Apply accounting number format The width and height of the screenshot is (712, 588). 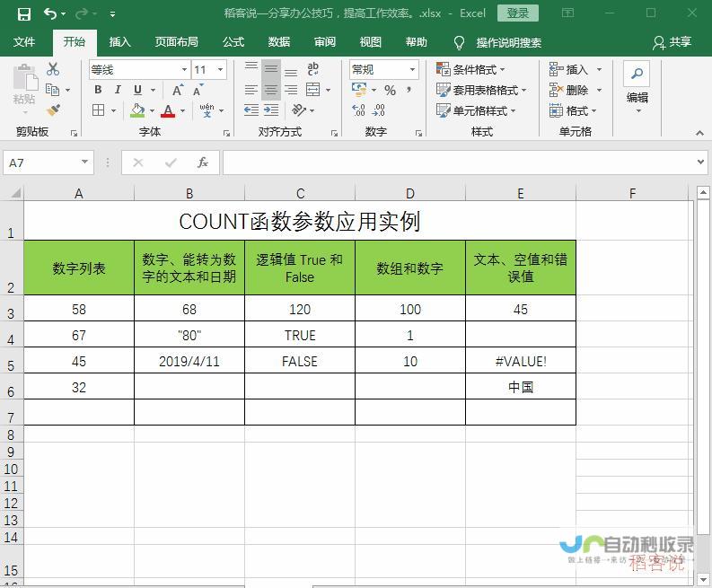pos(359,90)
